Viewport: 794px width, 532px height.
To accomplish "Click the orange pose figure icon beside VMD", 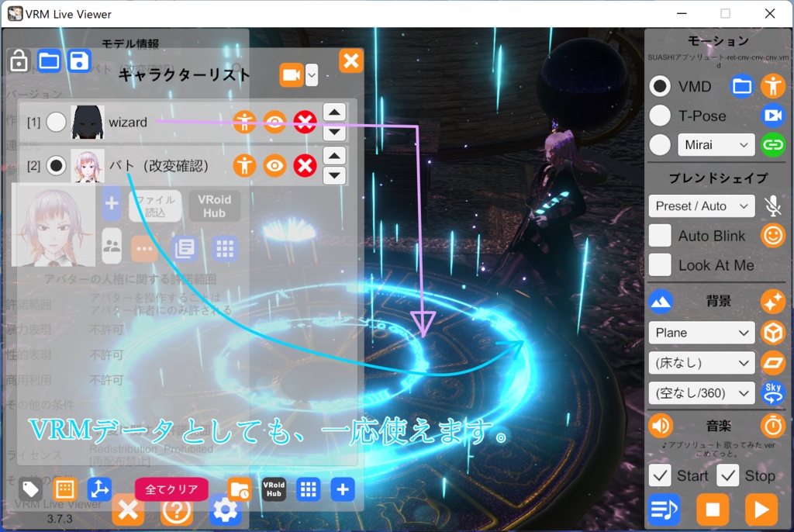I will click(x=773, y=88).
